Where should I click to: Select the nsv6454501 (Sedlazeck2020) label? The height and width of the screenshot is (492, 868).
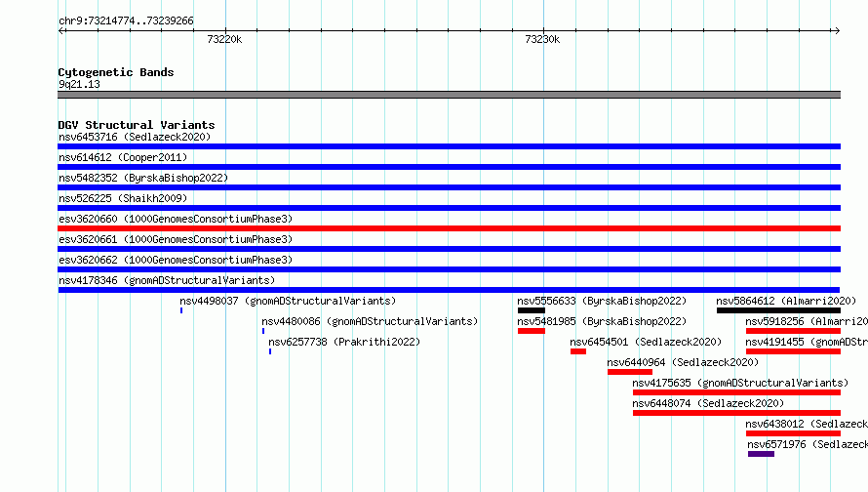[646, 342]
